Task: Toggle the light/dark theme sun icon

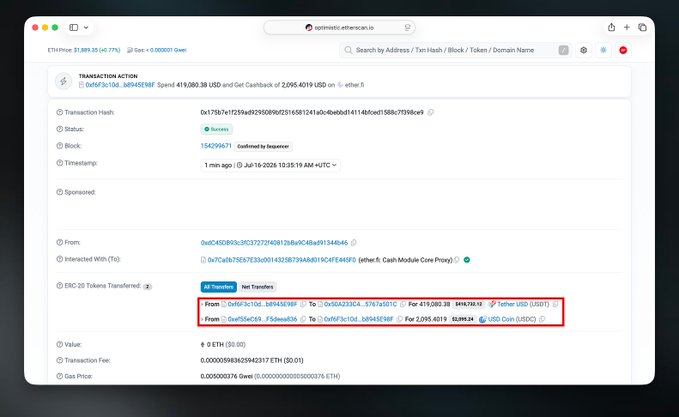Action: pyautogui.click(x=603, y=50)
